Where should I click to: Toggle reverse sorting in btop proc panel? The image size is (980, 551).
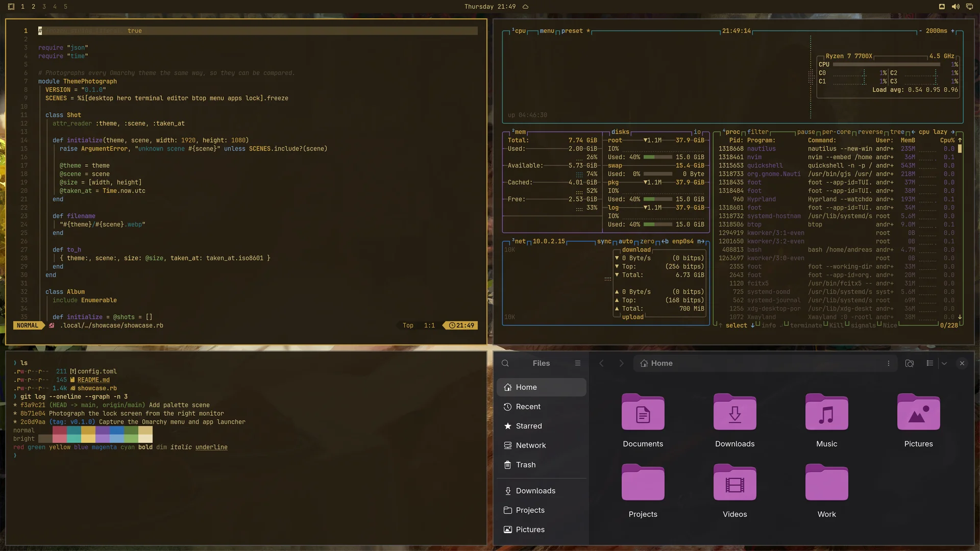tap(870, 132)
